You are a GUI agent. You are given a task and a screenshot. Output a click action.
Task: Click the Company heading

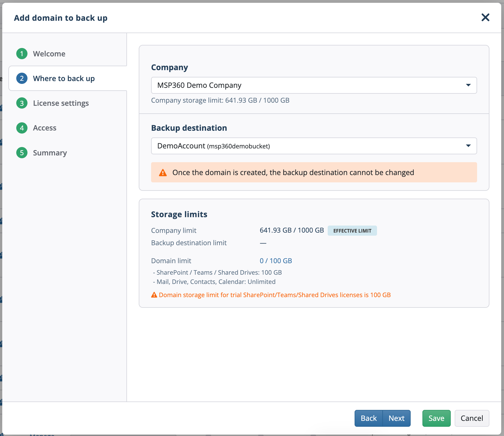pos(170,68)
